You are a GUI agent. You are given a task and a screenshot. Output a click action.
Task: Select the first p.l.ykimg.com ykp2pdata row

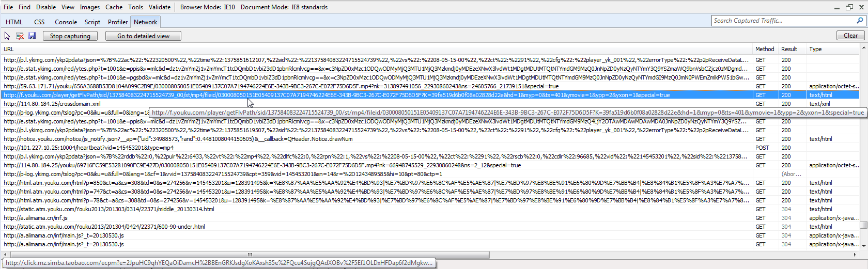click(430, 60)
